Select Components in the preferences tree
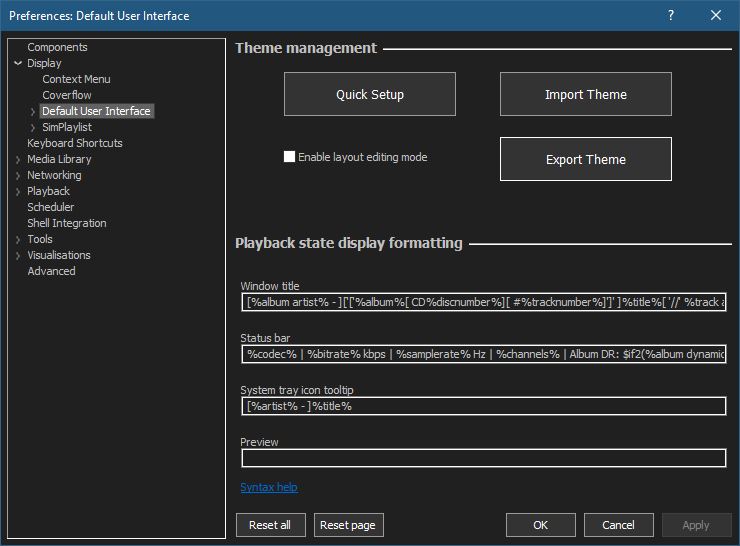Viewport: 740px width, 546px height. click(x=57, y=47)
